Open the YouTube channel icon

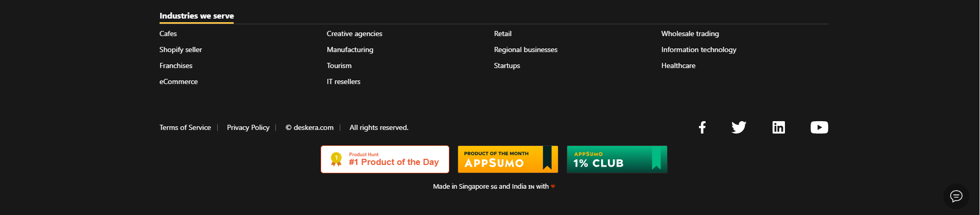click(819, 127)
